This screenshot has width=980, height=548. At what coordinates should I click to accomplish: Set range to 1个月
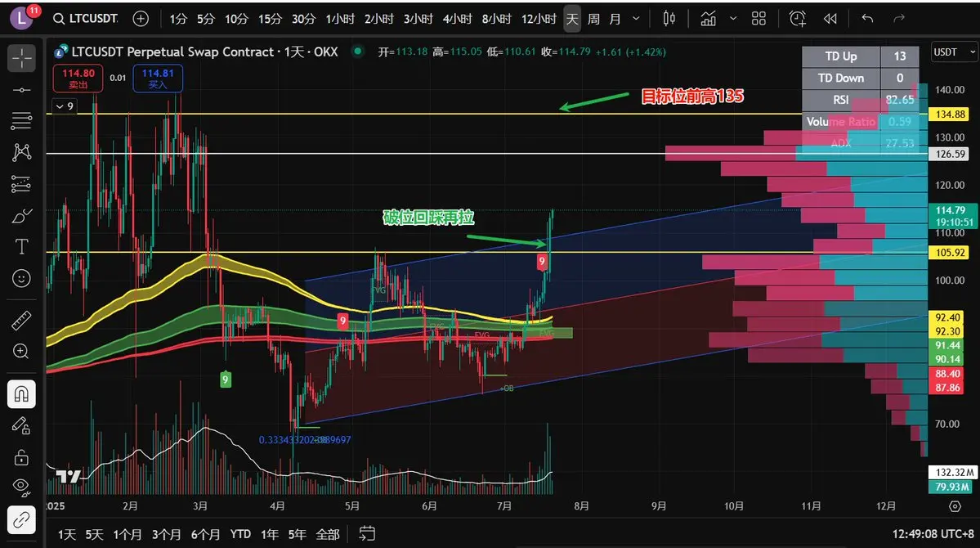click(128, 534)
